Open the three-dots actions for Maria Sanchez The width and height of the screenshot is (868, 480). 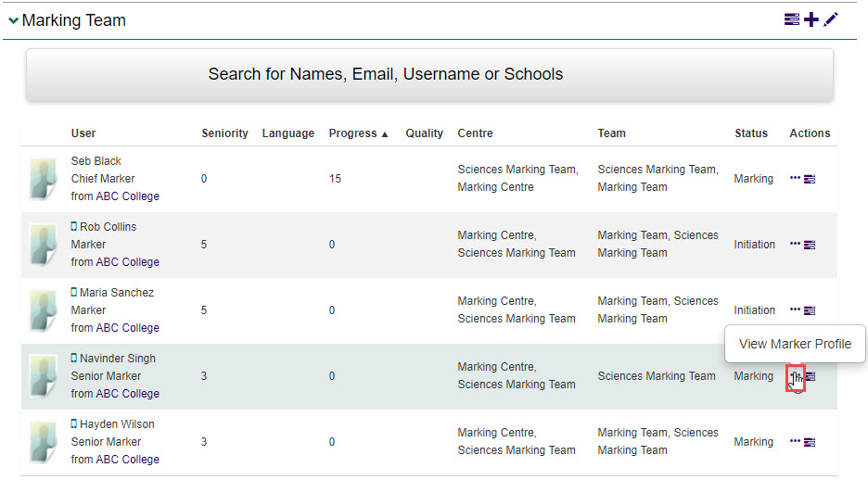[x=795, y=309]
